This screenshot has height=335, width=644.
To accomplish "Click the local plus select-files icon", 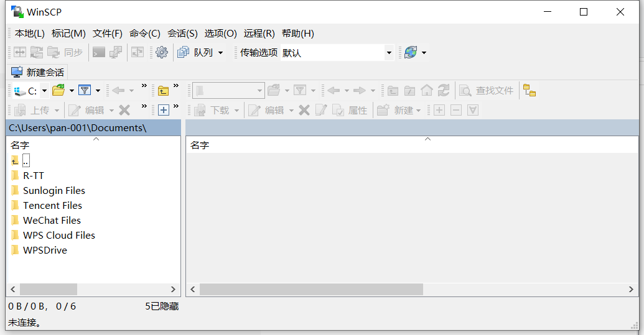I will 164,110.
